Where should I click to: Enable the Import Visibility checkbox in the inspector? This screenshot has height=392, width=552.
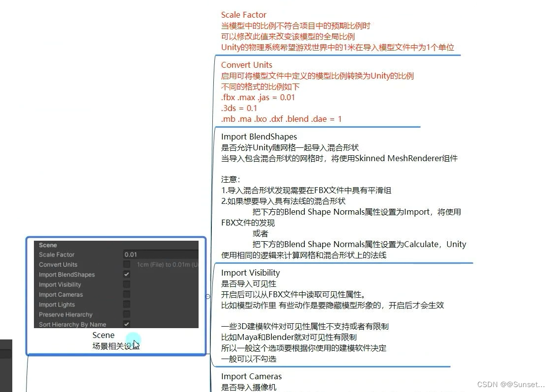pyautogui.click(x=127, y=284)
